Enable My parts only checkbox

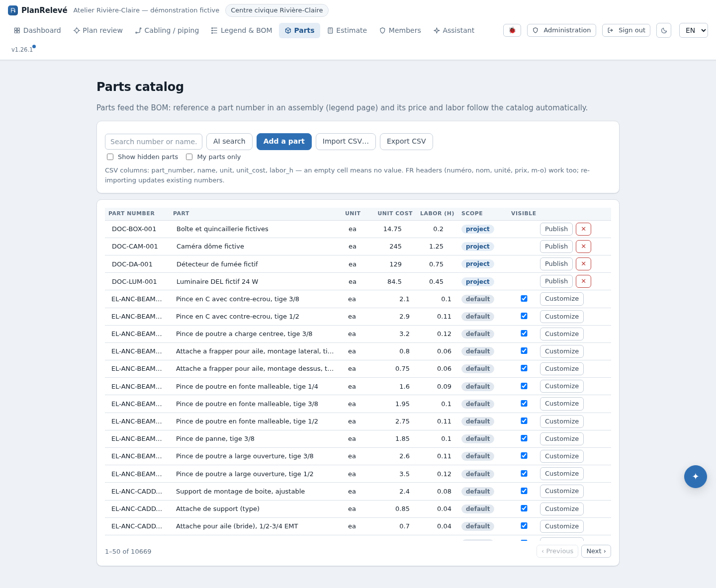point(189,157)
